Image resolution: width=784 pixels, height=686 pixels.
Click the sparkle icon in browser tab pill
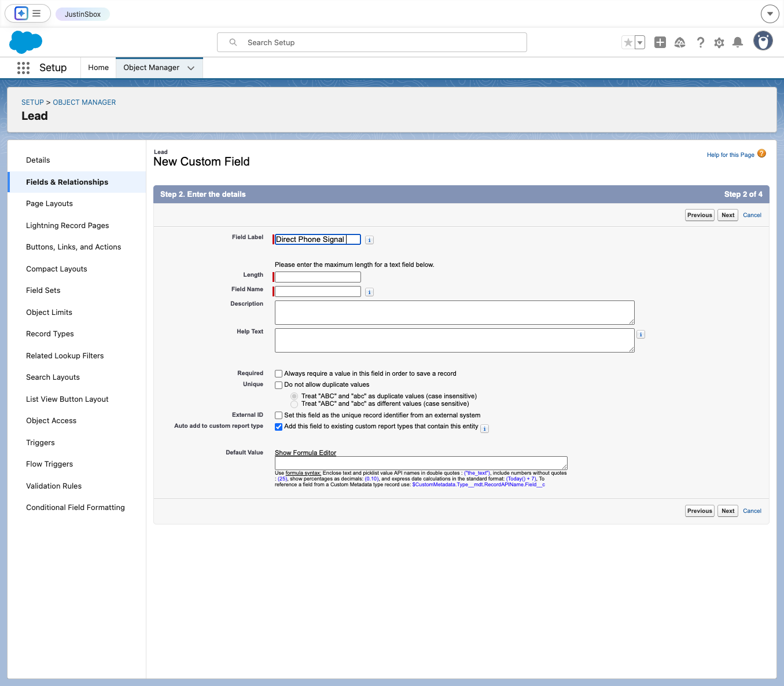[21, 13]
